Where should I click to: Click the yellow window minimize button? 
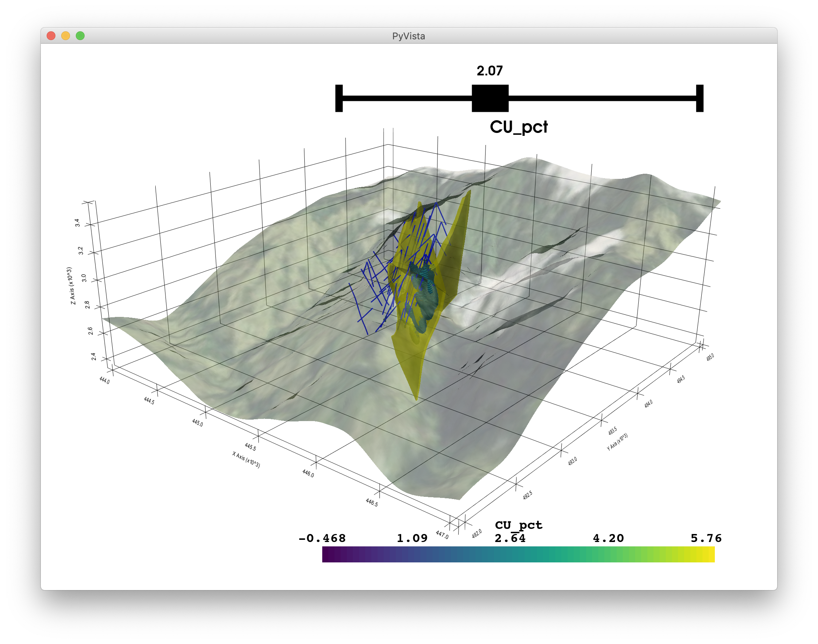click(x=66, y=35)
